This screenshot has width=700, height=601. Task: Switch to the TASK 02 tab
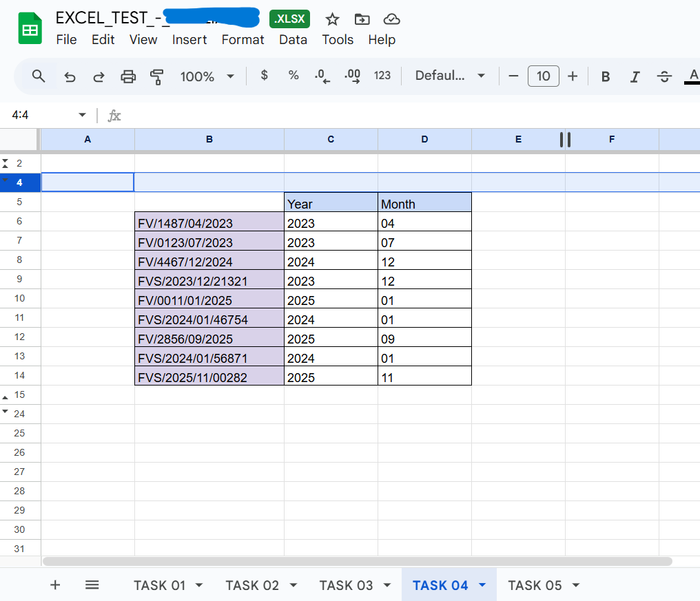tap(252, 585)
